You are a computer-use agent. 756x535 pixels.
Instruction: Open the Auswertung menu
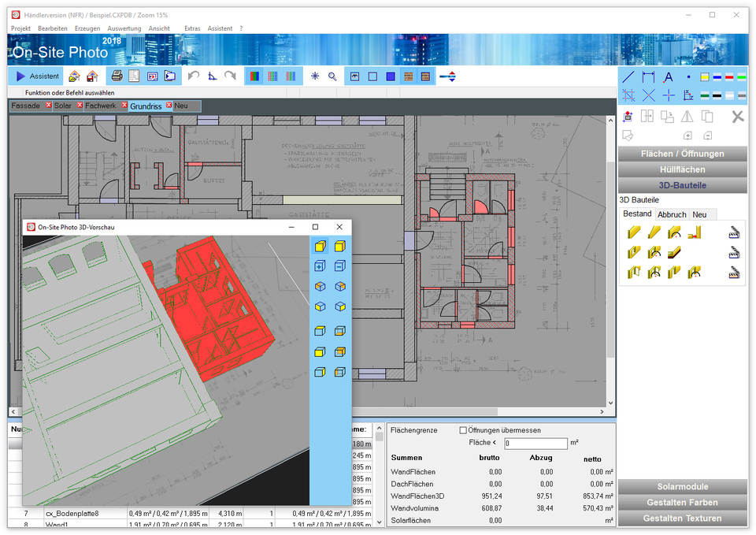tap(124, 28)
